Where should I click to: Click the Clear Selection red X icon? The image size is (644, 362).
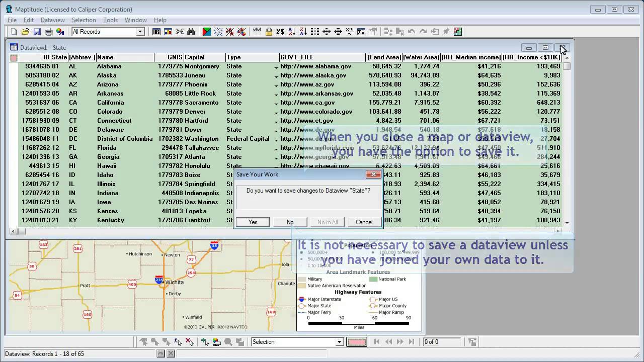(x=190, y=342)
